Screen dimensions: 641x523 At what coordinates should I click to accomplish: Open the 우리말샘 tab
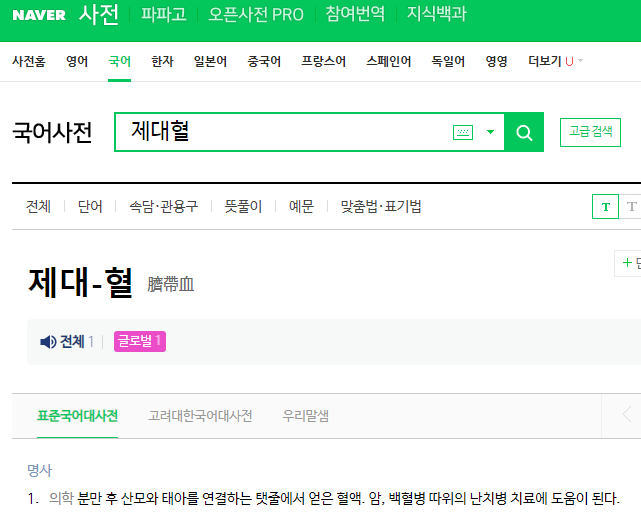tap(305, 416)
